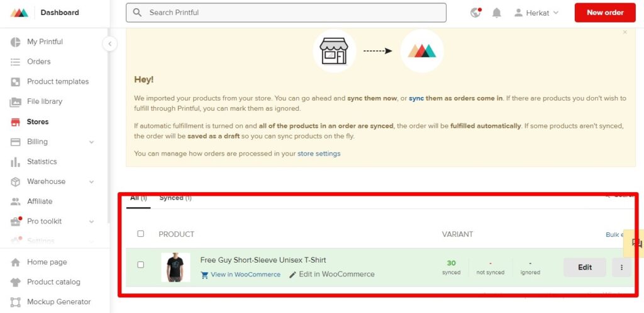Click the Free Guy T-Shirt thumbnail
This screenshot has height=313, width=644.
(x=175, y=267)
